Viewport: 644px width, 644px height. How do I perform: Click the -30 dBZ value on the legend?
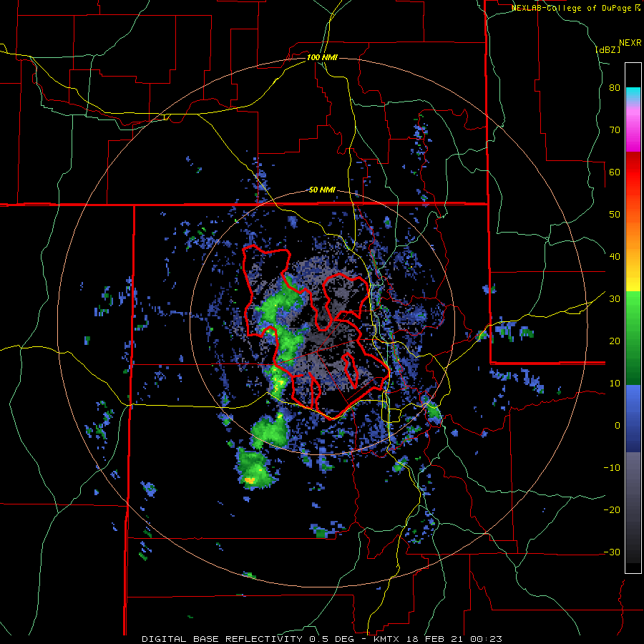(x=612, y=552)
